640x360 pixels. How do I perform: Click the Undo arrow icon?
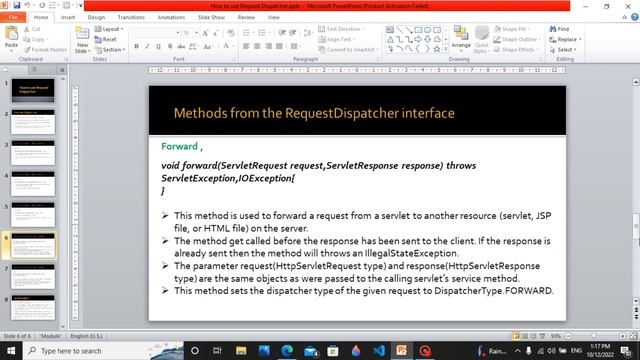[x=27, y=5]
